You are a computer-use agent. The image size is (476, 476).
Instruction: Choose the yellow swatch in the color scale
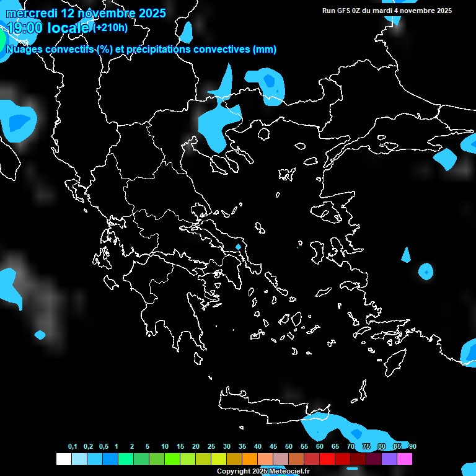click(x=218, y=459)
